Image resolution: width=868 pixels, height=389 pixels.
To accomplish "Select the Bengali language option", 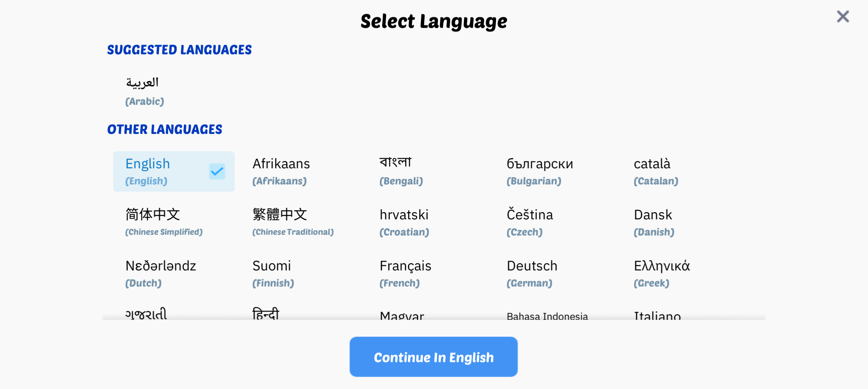I will [x=401, y=171].
